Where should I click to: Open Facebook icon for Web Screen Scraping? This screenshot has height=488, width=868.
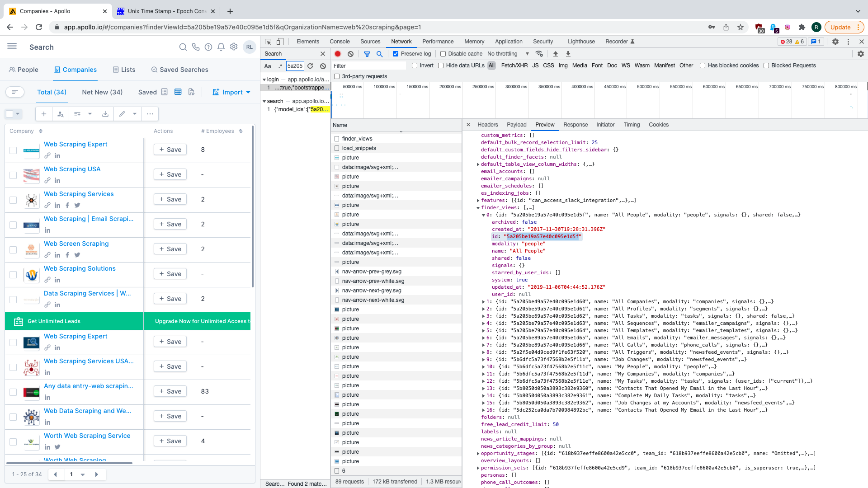click(67, 255)
